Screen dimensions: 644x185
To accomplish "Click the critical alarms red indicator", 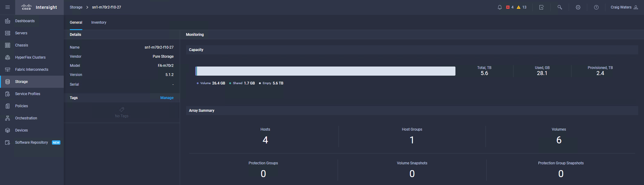I will point(510,7).
